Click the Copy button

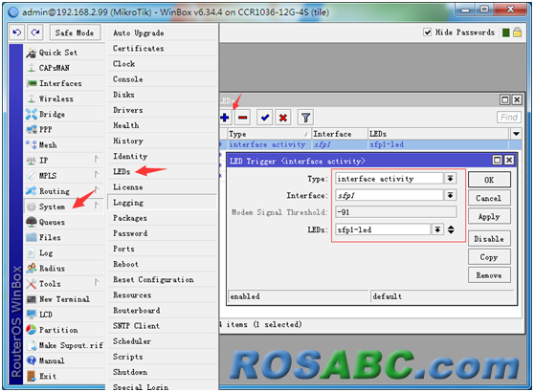[x=489, y=257]
